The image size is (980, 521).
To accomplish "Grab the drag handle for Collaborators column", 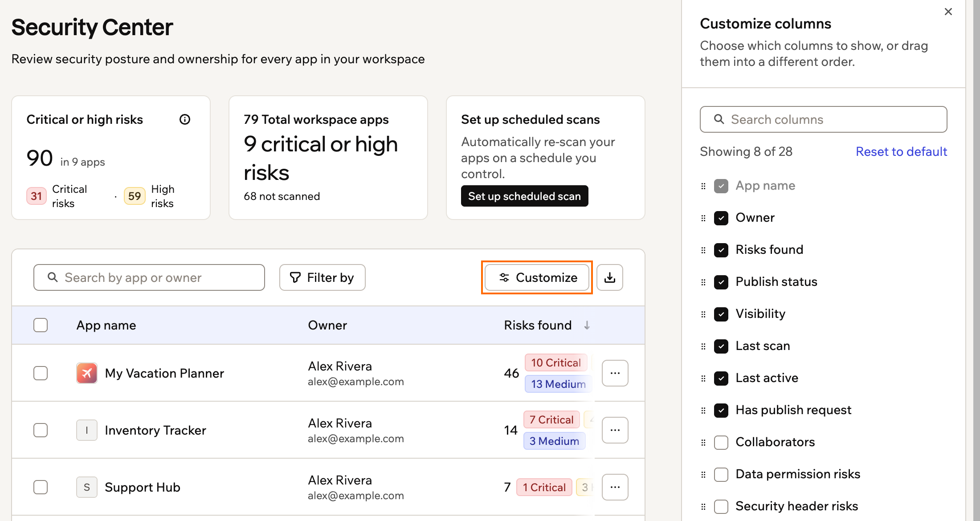I will (x=703, y=443).
